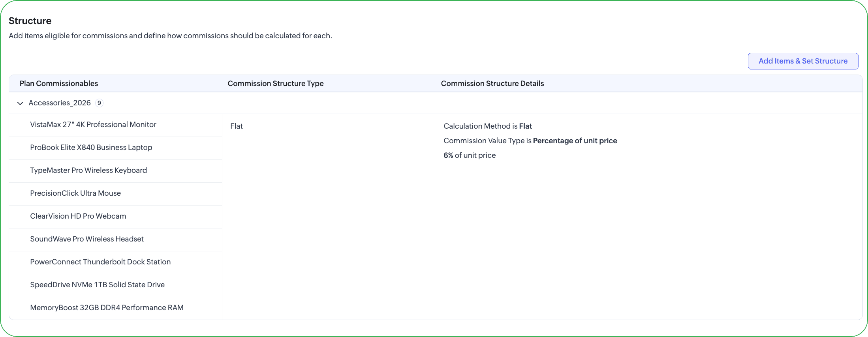Click the Calculation Method is Flat text
This screenshot has width=868, height=337.
pyautogui.click(x=488, y=126)
